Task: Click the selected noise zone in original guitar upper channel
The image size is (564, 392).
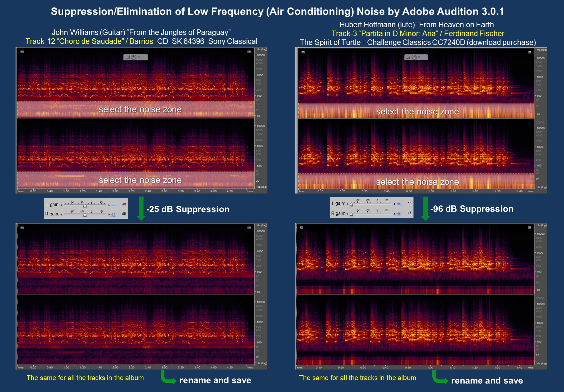Action: coord(136,109)
